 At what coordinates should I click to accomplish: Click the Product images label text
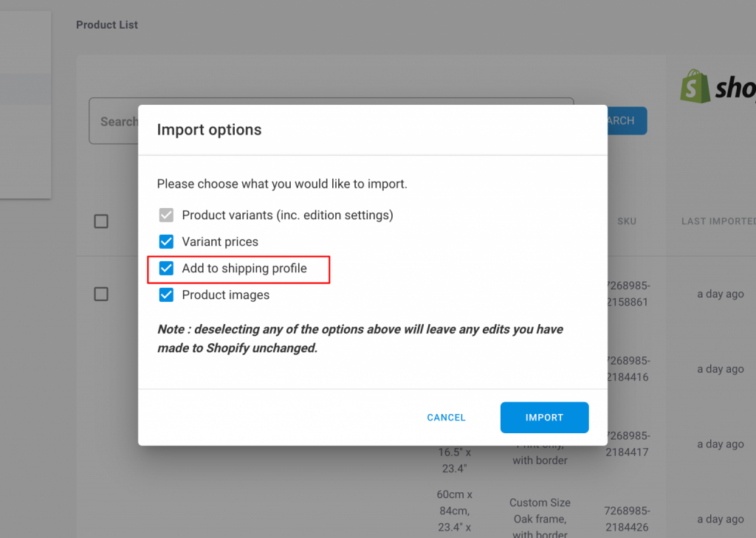point(226,295)
